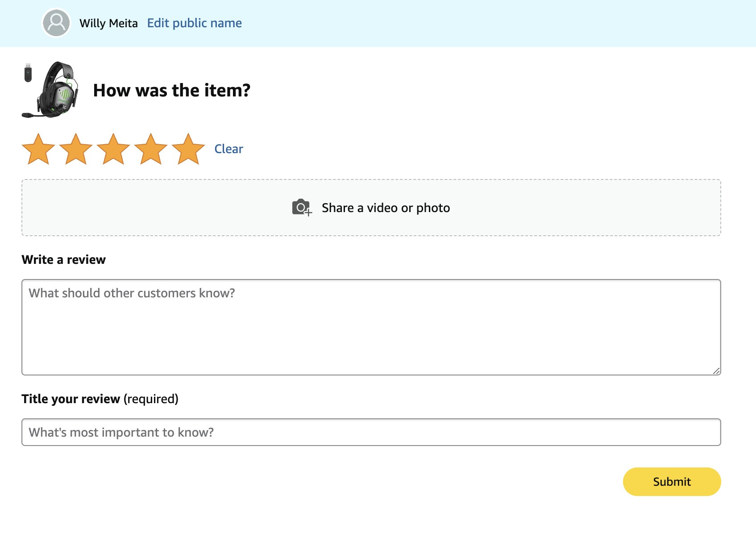Click the first rating star
This screenshot has height=542, width=756.
[38, 149]
